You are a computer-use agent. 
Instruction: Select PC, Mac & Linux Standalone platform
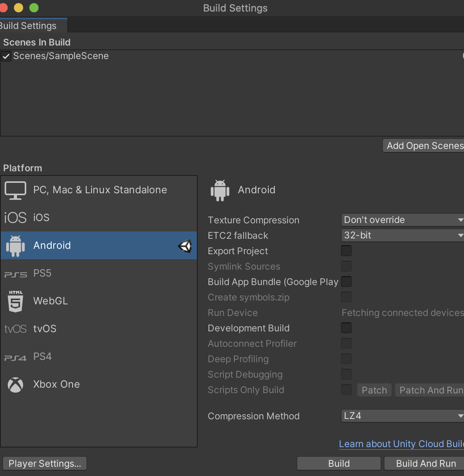click(x=99, y=190)
